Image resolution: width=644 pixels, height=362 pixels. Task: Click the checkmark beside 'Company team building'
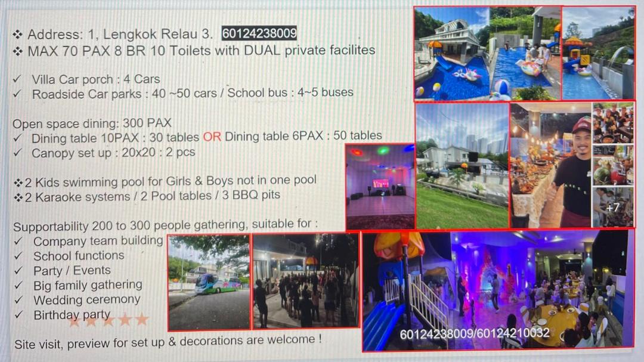click(18, 241)
